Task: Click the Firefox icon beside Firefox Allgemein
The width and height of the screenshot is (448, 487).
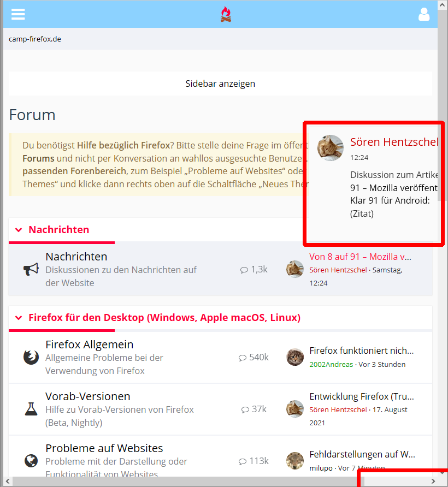Action: (x=31, y=357)
